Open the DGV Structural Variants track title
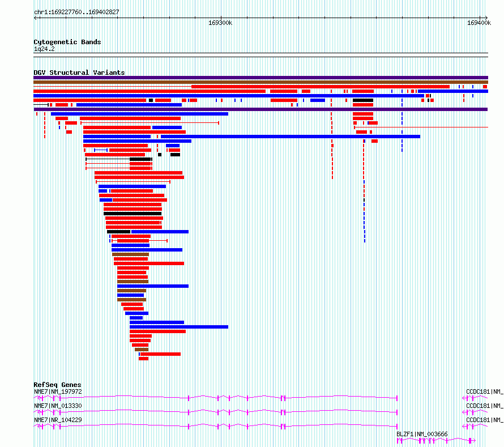The height and width of the screenshot is (447, 504). [79, 73]
